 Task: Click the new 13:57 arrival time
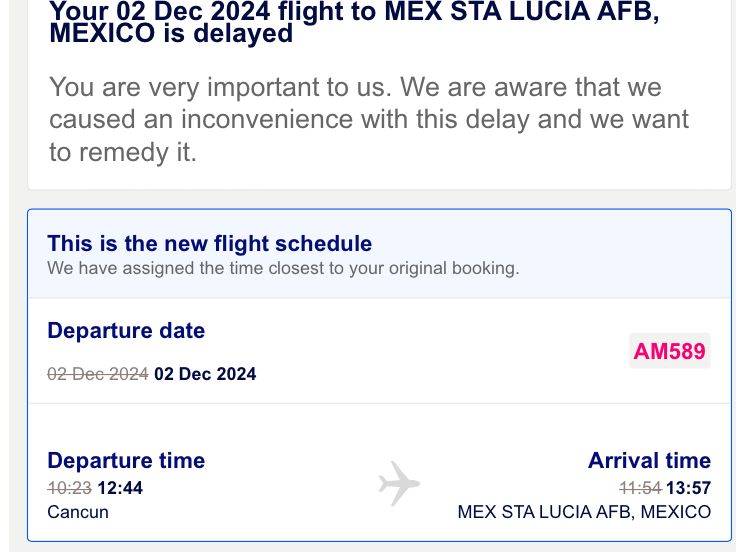[690, 488]
